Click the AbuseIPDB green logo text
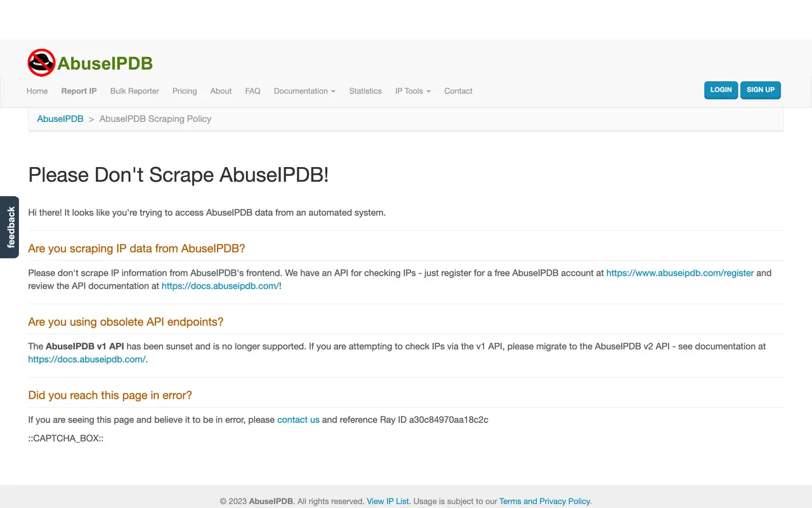Image resolution: width=812 pixels, height=508 pixels. pyautogui.click(x=105, y=63)
